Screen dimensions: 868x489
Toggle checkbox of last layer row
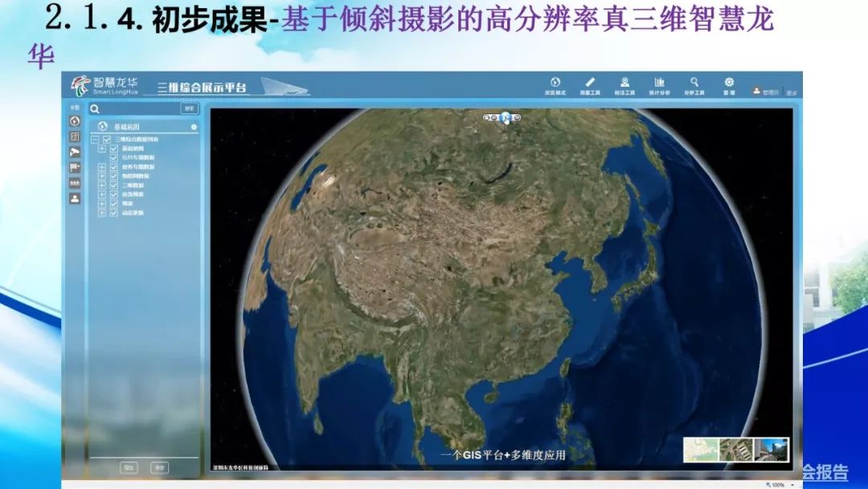(x=114, y=212)
